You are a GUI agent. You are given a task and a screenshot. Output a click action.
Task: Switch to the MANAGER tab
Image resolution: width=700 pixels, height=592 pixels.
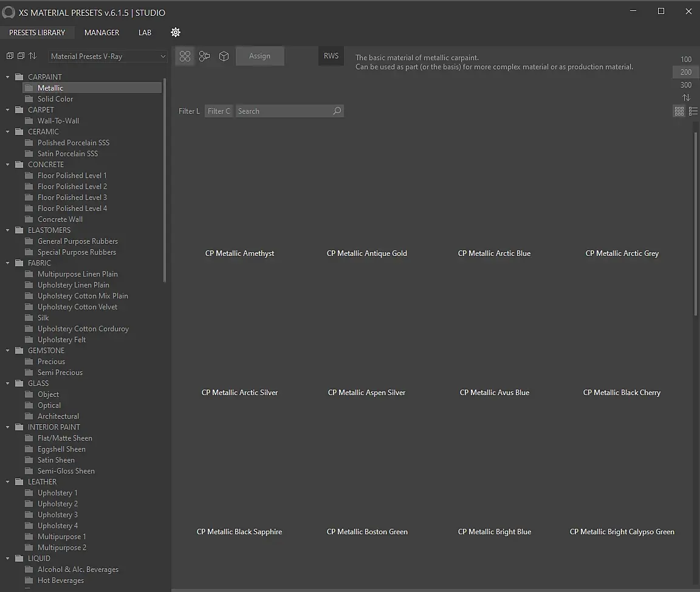coord(101,33)
